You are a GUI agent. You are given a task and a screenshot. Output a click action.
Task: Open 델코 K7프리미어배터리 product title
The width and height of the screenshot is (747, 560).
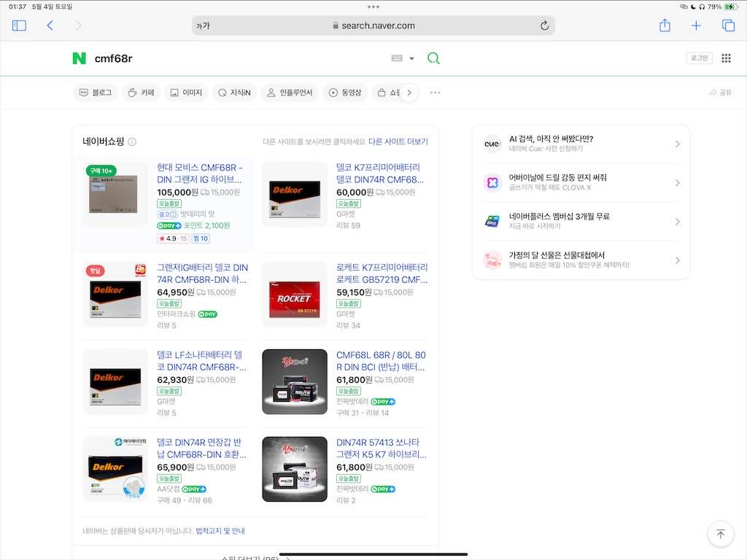tap(379, 174)
